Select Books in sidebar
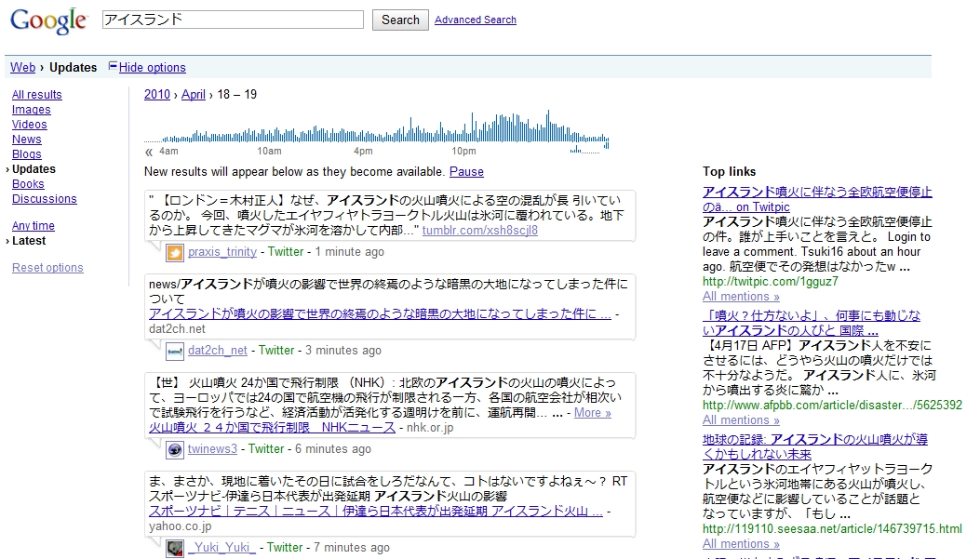The image size is (980, 559). (28, 184)
